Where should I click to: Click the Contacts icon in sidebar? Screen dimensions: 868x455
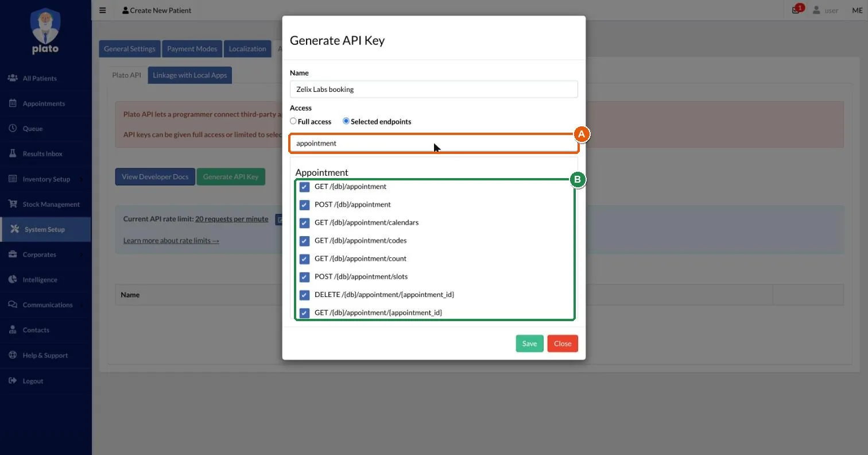tap(13, 330)
